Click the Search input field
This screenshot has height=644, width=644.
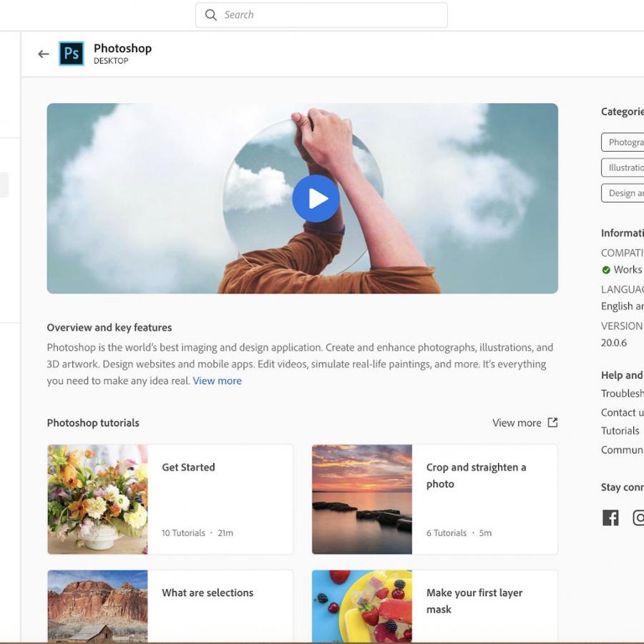[322, 14]
